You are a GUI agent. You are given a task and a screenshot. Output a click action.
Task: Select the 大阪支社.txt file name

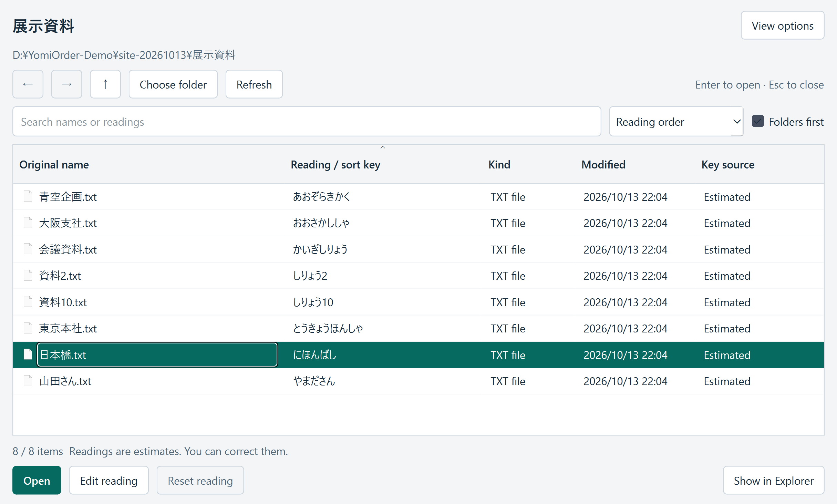tap(68, 223)
